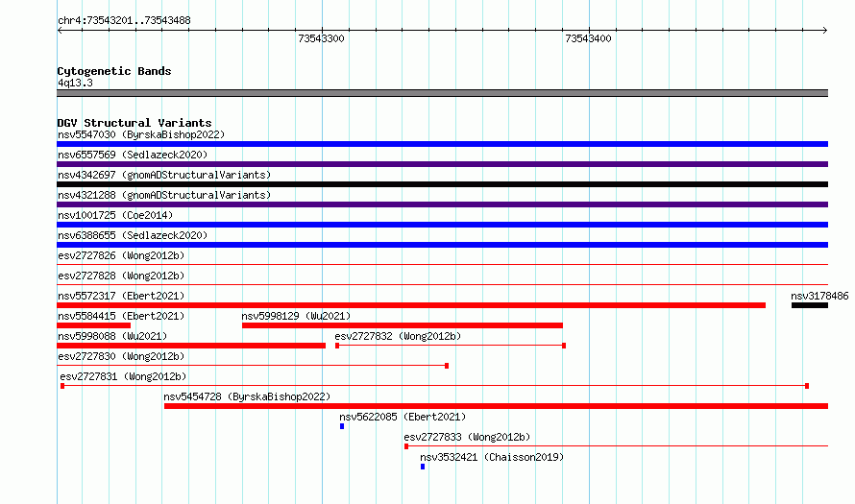Select the red nsv5998129 variant bar

pos(403,325)
